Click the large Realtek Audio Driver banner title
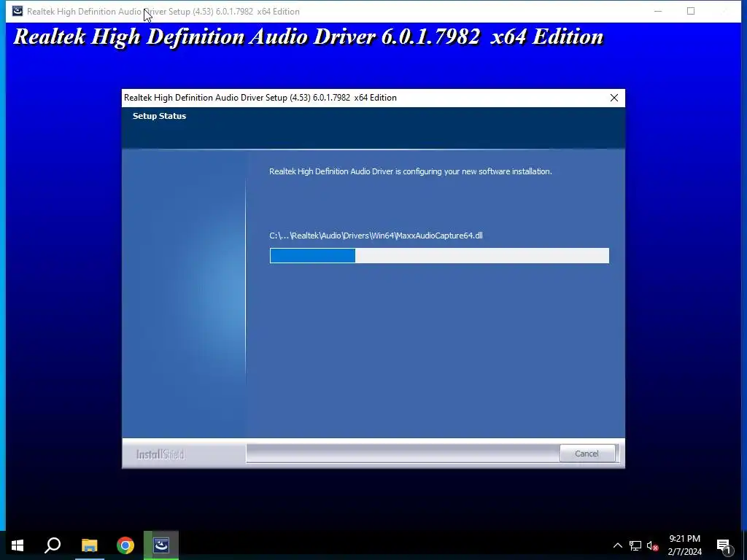747x560 pixels. [309, 37]
